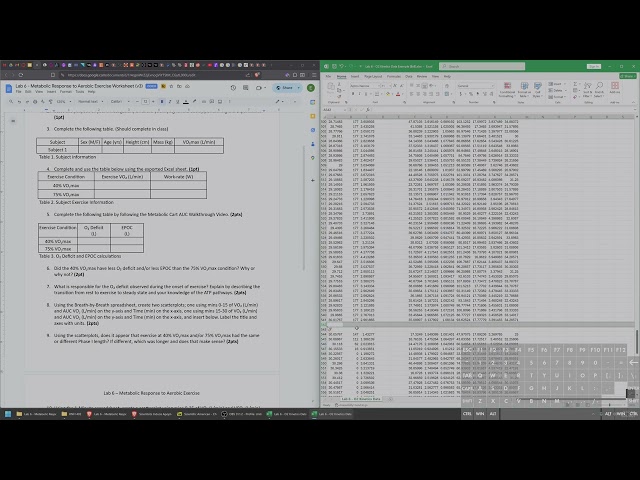
Task: Click Excel Sort & Filter icon
Action: pyautogui.click(x=588, y=89)
